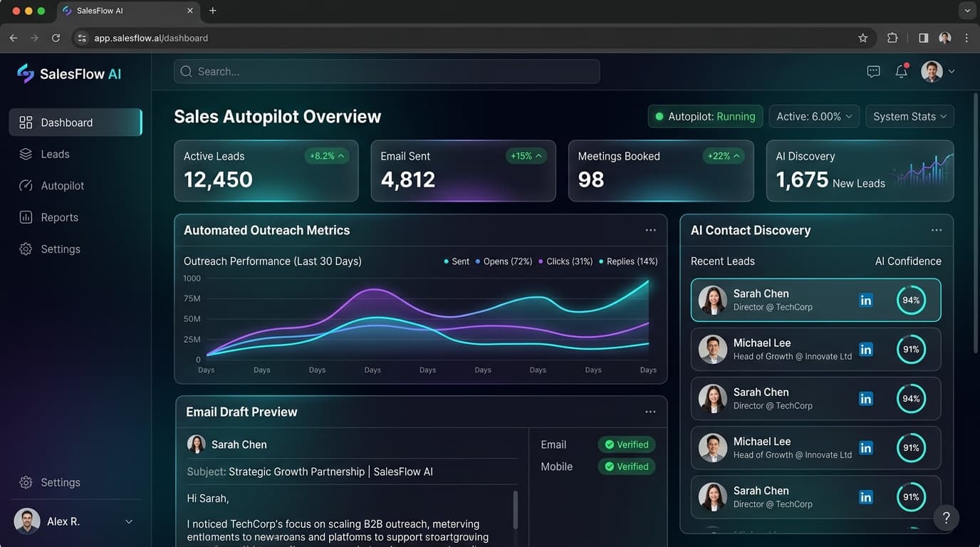Toggle the Sent series in chart legend

pos(457,261)
